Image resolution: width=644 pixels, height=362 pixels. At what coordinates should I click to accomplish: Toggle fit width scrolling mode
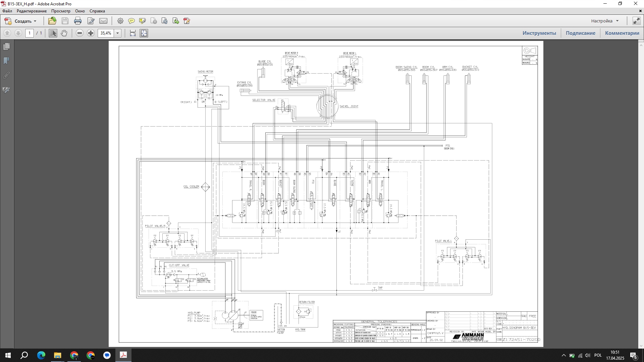point(133,33)
